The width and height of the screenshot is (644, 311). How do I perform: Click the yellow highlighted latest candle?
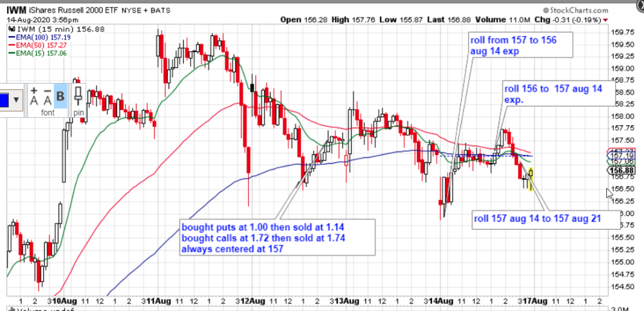click(x=531, y=179)
